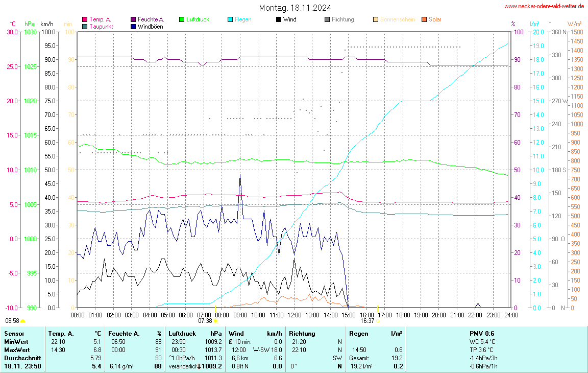Image resolution: width=588 pixels, height=373 pixels.
Task: Click the red pressure trend arrow by 1009.2
Action: pos(199,366)
